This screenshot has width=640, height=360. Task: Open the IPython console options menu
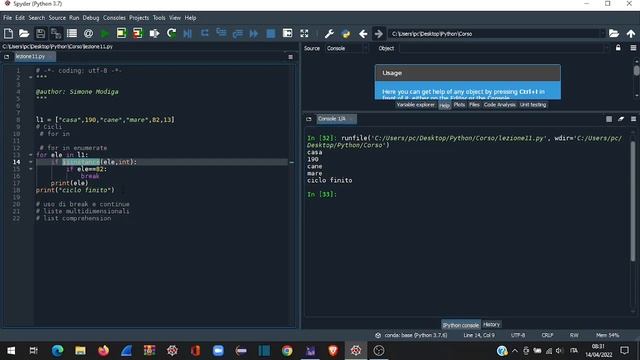click(633, 119)
